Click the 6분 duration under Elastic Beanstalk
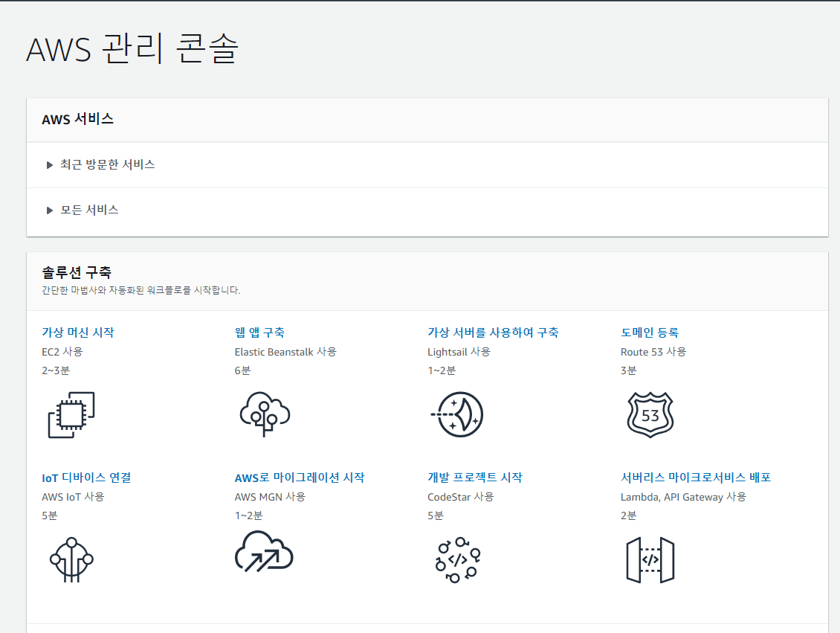 click(x=242, y=370)
